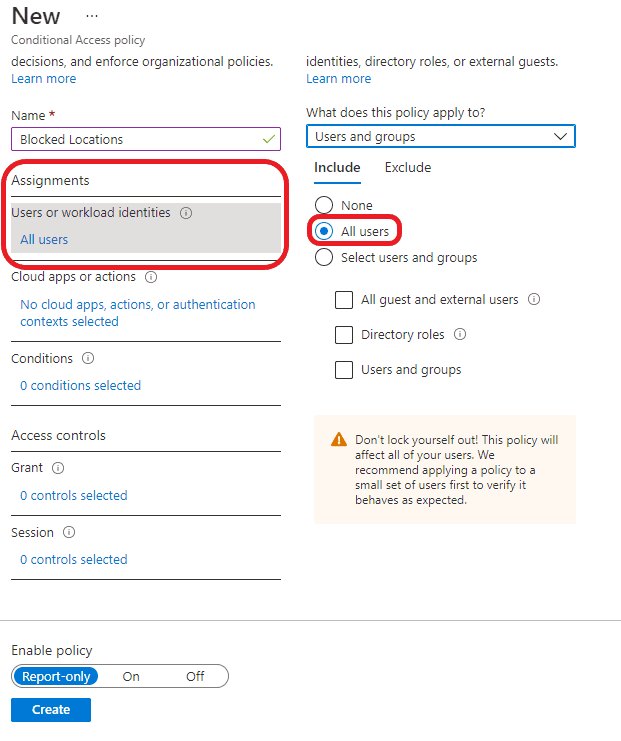The image size is (621, 741).
Task: Choose Select users and groups radio option
Action: point(323,258)
